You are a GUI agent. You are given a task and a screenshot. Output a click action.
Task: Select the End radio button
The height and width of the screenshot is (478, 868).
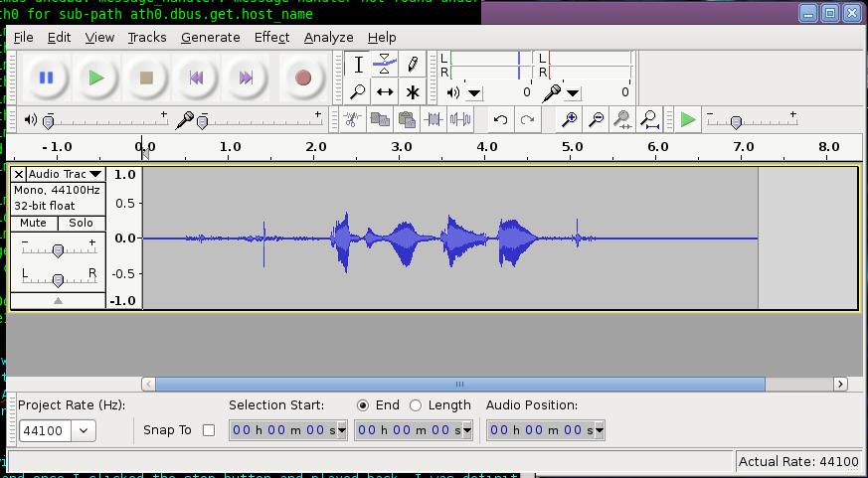[363, 405]
